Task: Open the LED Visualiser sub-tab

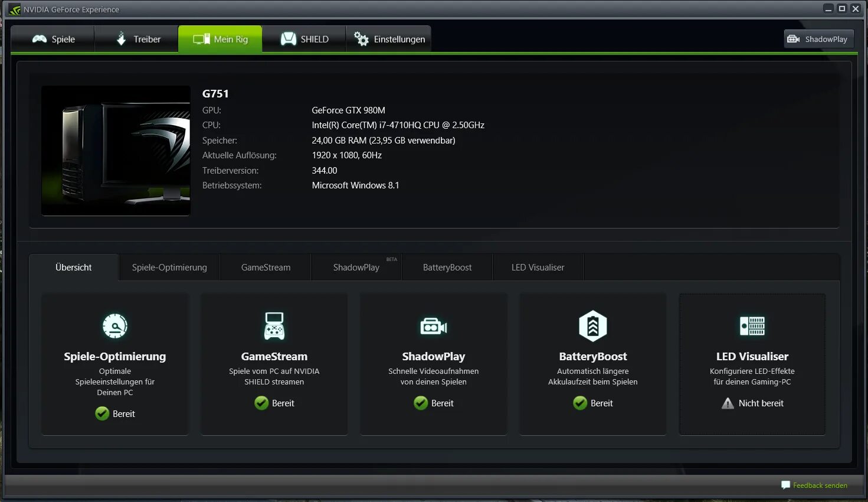Action: pyautogui.click(x=538, y=268)
